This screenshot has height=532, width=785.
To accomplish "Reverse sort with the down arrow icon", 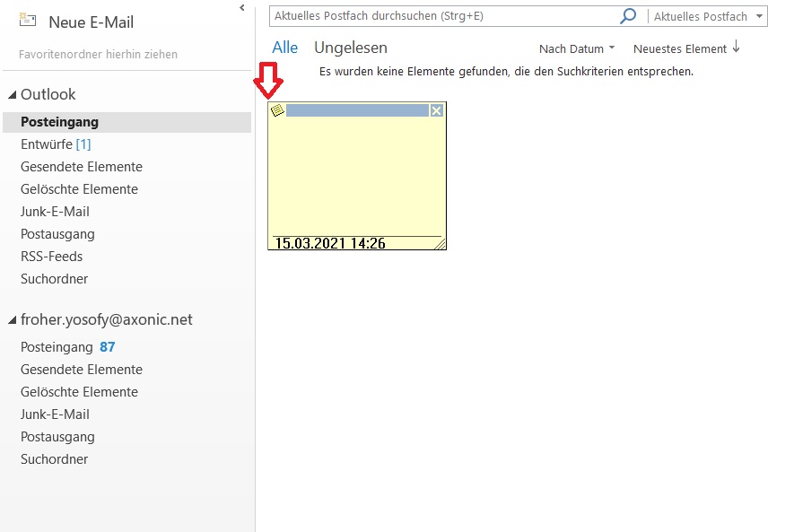I will 736,47.
